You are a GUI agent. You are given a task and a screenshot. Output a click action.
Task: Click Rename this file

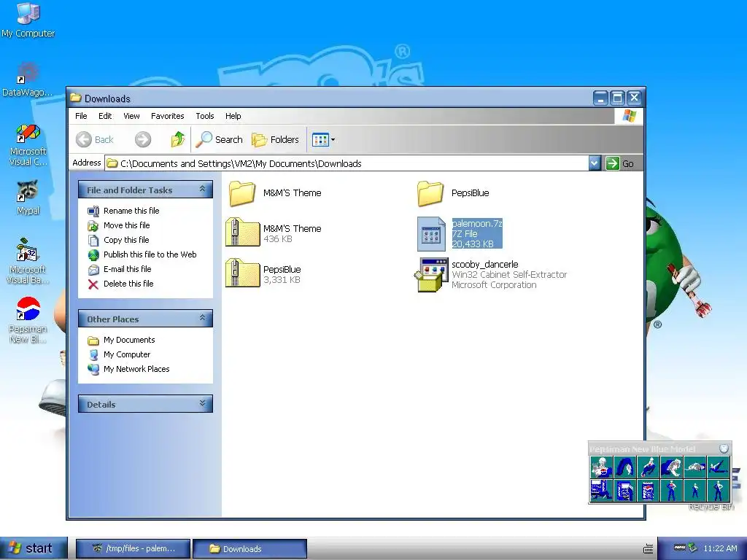[x=123, y=211]
